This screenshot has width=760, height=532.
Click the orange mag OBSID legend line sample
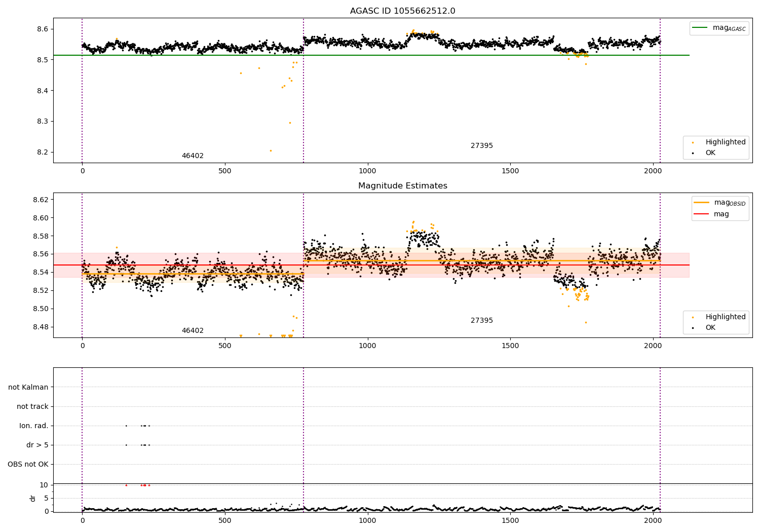(x=702, y=203)
